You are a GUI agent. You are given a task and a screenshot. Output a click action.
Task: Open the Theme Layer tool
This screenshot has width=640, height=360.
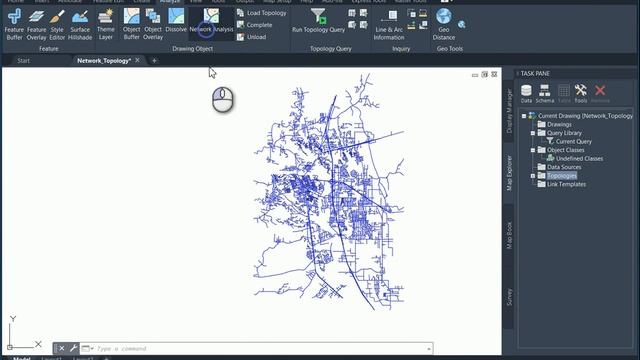[x=106, y=24]
